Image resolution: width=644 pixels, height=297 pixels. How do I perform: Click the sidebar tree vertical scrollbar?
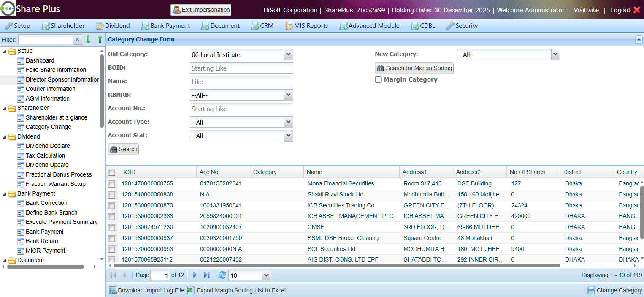102,91
